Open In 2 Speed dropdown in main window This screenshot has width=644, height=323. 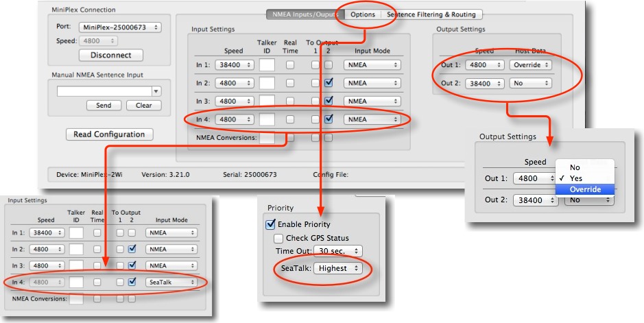[x=235, y=83]
